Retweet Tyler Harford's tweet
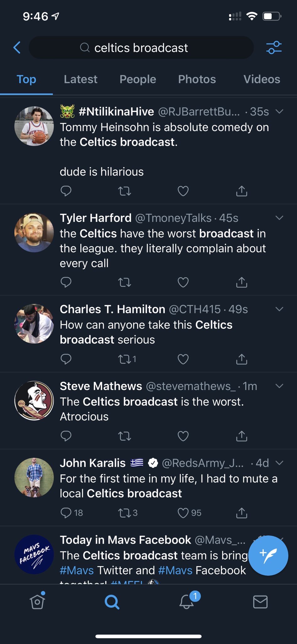 [124, 282]
